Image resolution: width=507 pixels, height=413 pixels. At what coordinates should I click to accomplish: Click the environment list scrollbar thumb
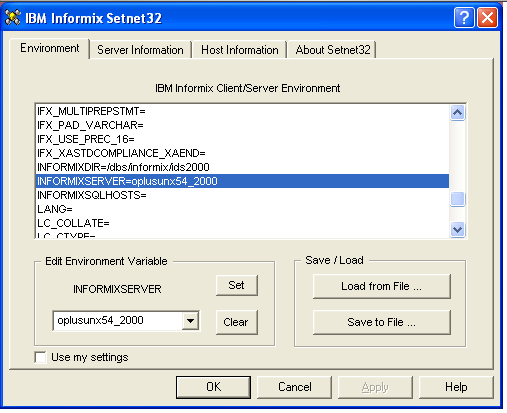coord(457,199)
